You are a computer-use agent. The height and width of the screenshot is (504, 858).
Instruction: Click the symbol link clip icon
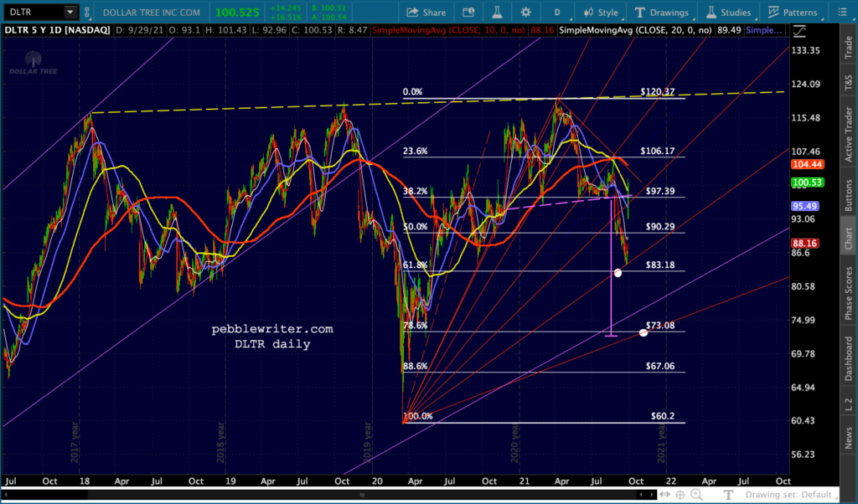[x=86, y=12]
